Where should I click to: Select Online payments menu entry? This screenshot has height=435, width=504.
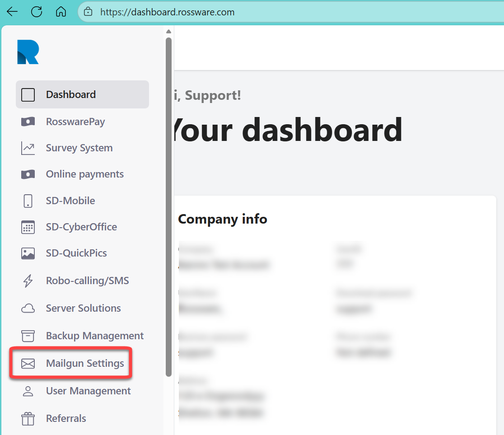point(84,174)
